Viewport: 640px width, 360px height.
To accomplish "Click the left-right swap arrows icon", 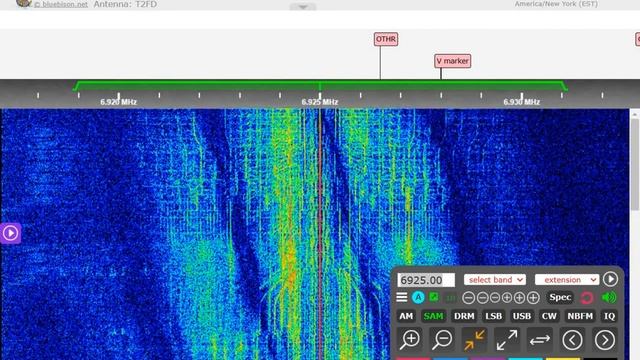I will click(540, 340).
